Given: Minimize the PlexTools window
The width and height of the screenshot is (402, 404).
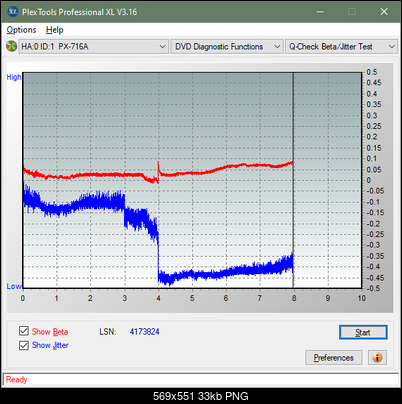Looking at the screenshot, I should coord(320,12).
